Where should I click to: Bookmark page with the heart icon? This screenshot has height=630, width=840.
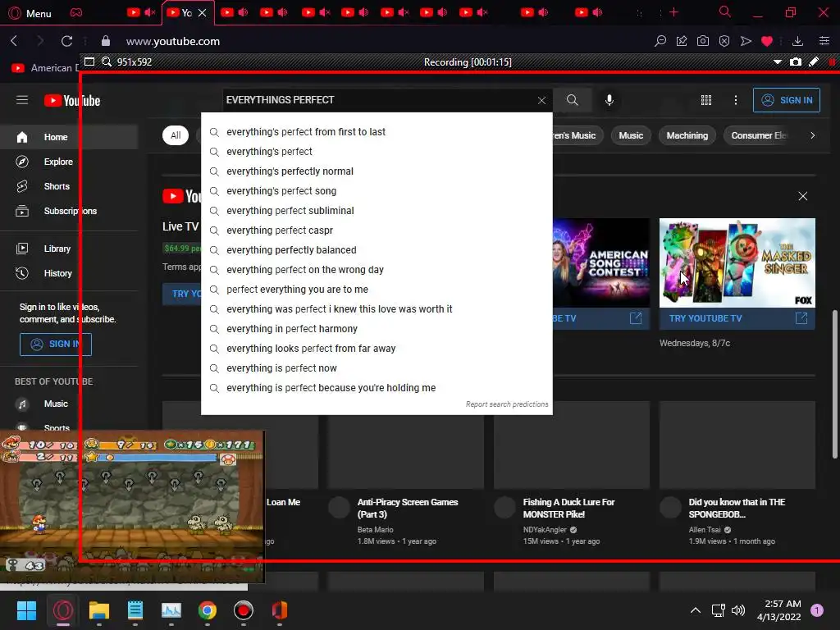tap(767, 41)
